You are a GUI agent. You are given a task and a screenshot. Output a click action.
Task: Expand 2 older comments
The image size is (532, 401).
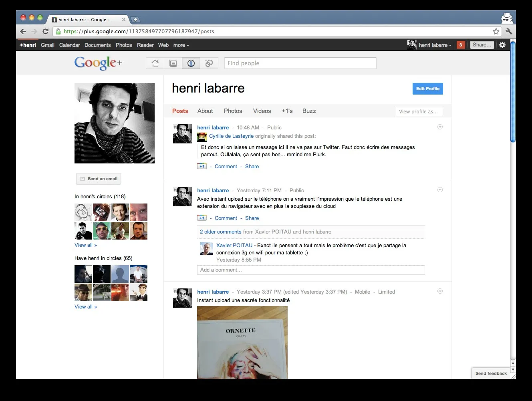tap(221, 232)
